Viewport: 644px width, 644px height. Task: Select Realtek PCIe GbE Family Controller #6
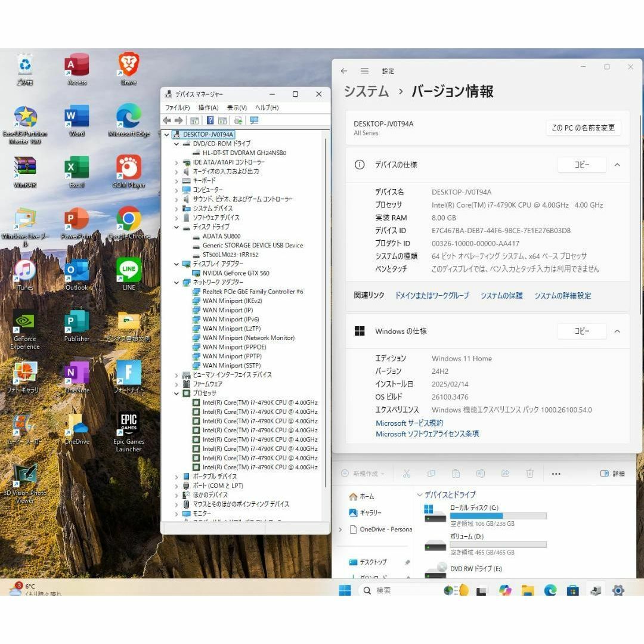coord(253,292)
